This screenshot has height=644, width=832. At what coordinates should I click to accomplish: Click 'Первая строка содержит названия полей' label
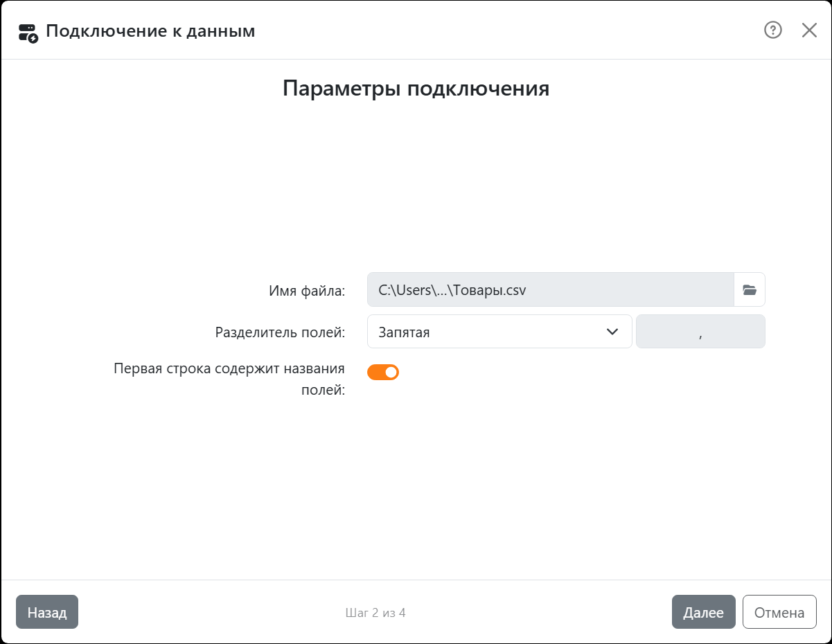click(x=229, y=379)
